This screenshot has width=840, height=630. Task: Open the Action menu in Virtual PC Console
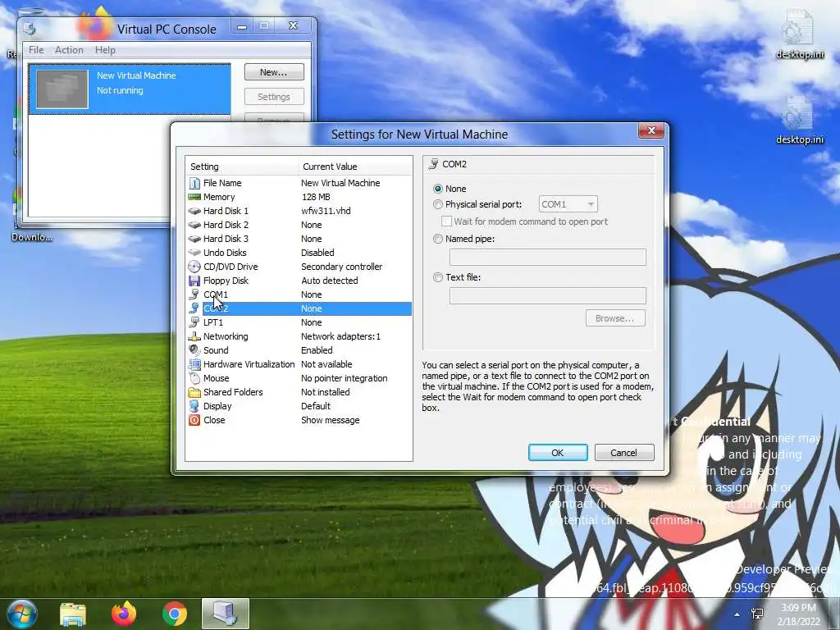[x=69, y=50]
